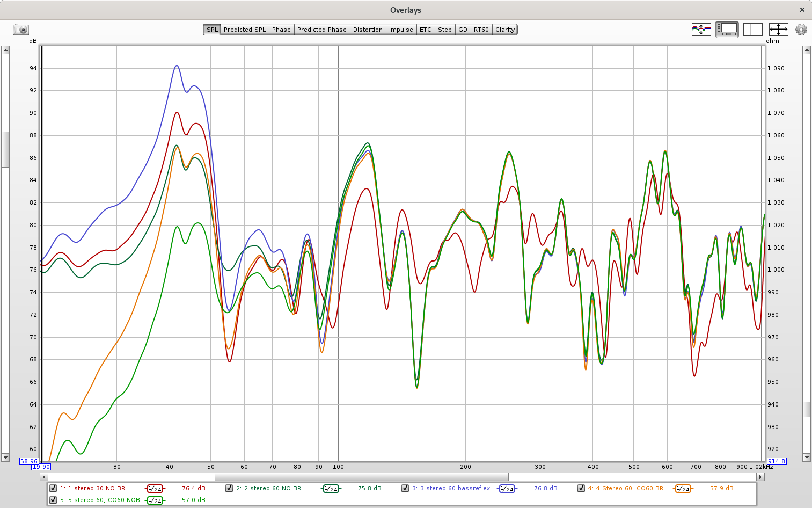Viewport: 812px width, 508px height.
Task: Click the right vertical scrollbar up arrow
Action: click(807, 50)
